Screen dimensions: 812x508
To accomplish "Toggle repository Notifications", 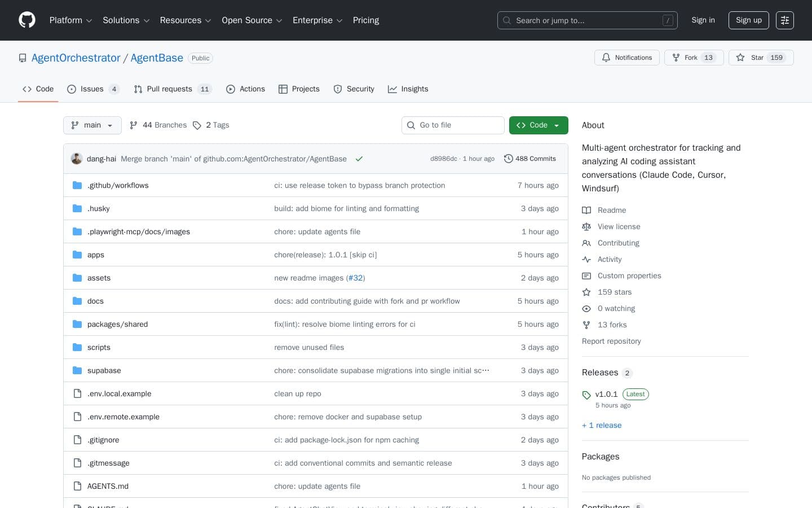I will [626, 58].
